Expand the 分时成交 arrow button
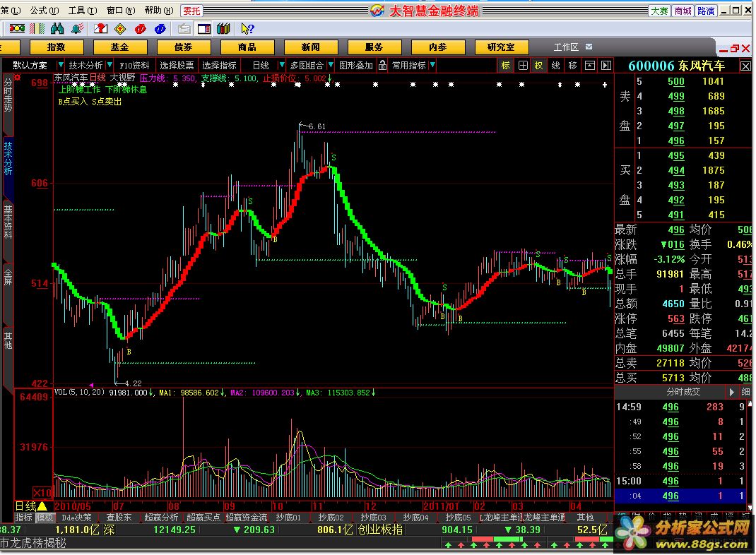 (x=731, y=392)
